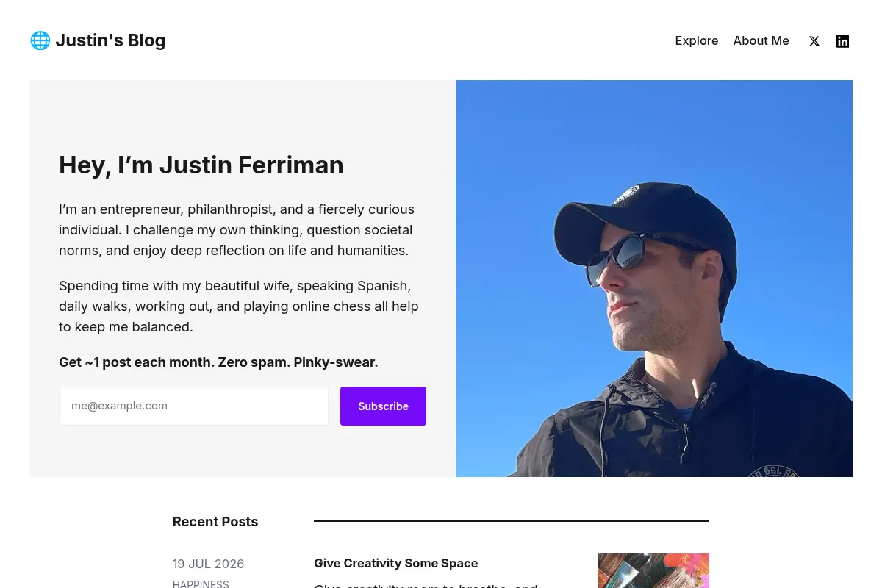Click the globe logo icon
The image size is (882, 588).
[x=40, y=40]
